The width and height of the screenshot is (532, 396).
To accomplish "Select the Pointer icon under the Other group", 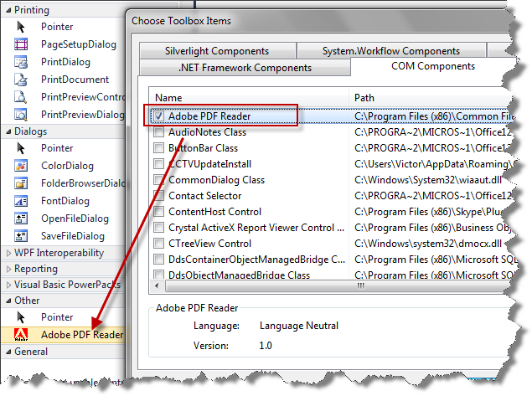I will coord(21,317).
